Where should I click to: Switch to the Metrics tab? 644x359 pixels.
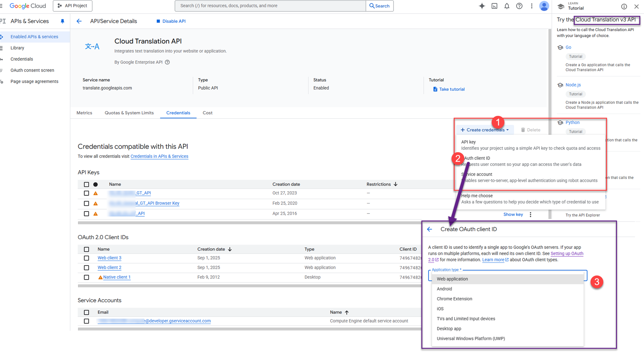pyautogui.click(x=84, y=113)
